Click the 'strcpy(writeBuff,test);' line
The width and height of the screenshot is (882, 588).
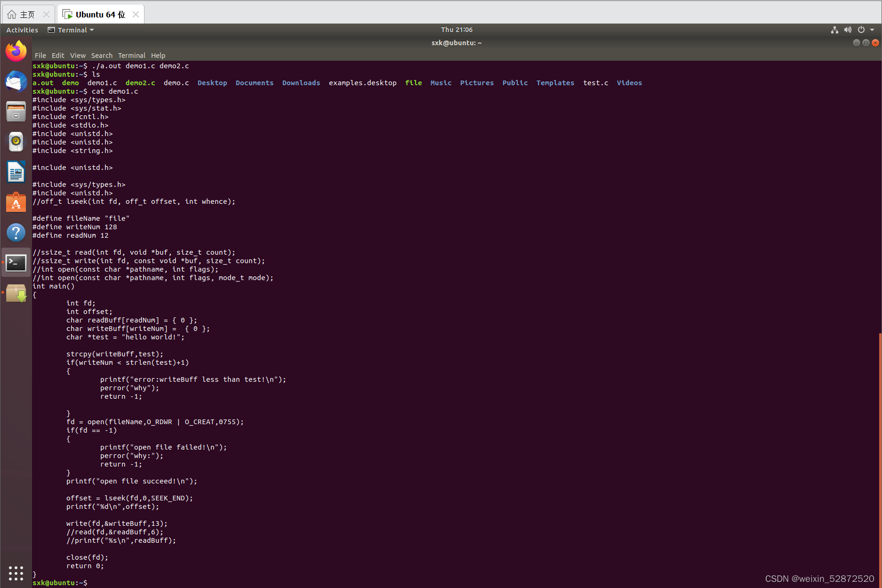point(115,354)
